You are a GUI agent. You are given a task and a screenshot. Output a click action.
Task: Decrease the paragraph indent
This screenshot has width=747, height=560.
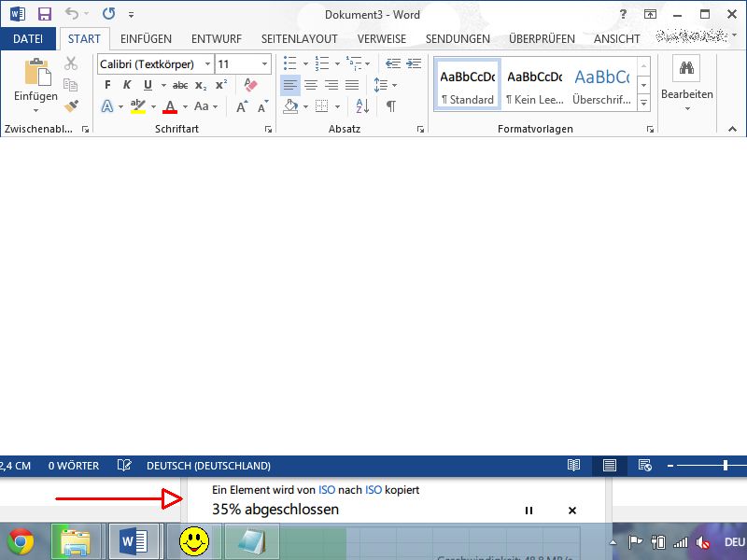[x=393, y=63]
